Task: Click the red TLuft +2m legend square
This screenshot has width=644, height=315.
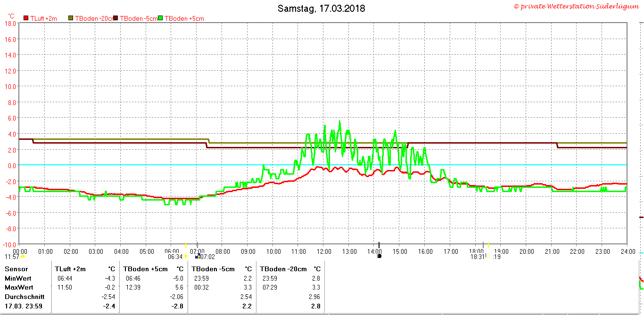Action: pyautogui.click(x=25, y=18)
